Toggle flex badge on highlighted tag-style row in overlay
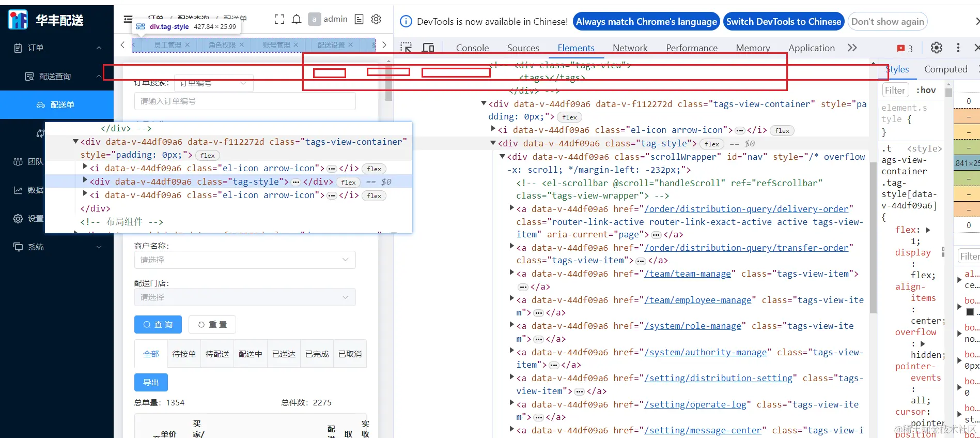The image size is (980, 438). (x=349, y=182)
